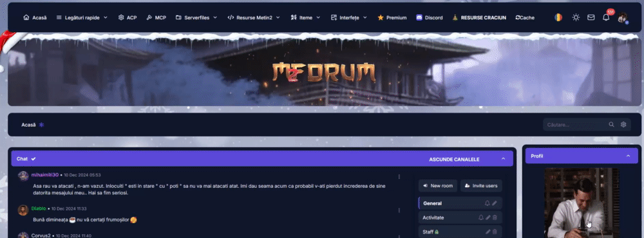644x238 pixels.
Task: Click the New room button
Action: pos(438,186)
